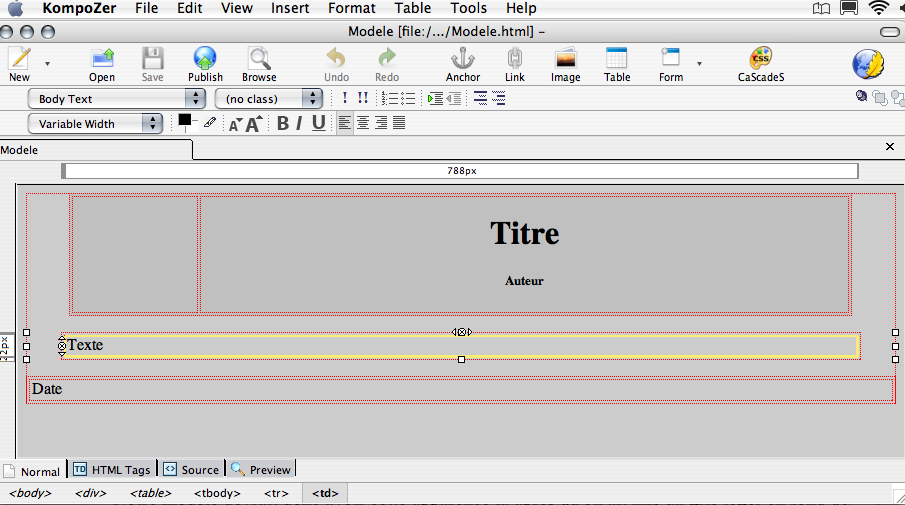Click the layer positioning icon
This screenshot has width=905, height=505.
861,96
